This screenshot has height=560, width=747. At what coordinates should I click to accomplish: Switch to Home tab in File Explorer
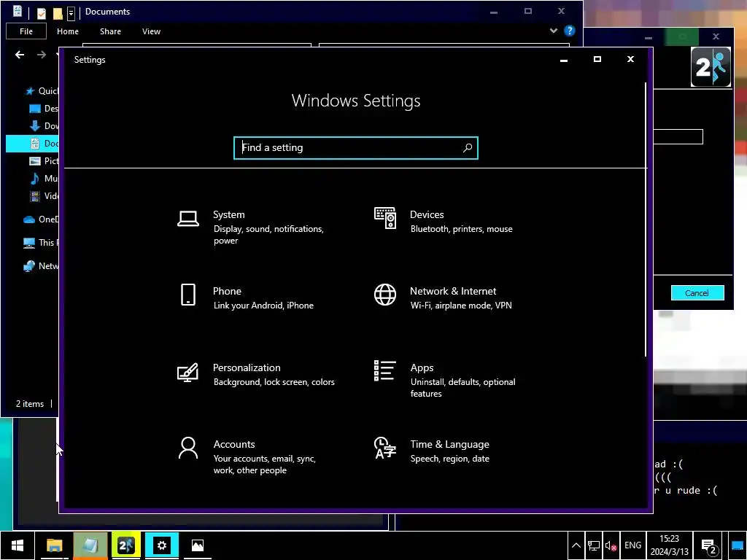point(68,31)
